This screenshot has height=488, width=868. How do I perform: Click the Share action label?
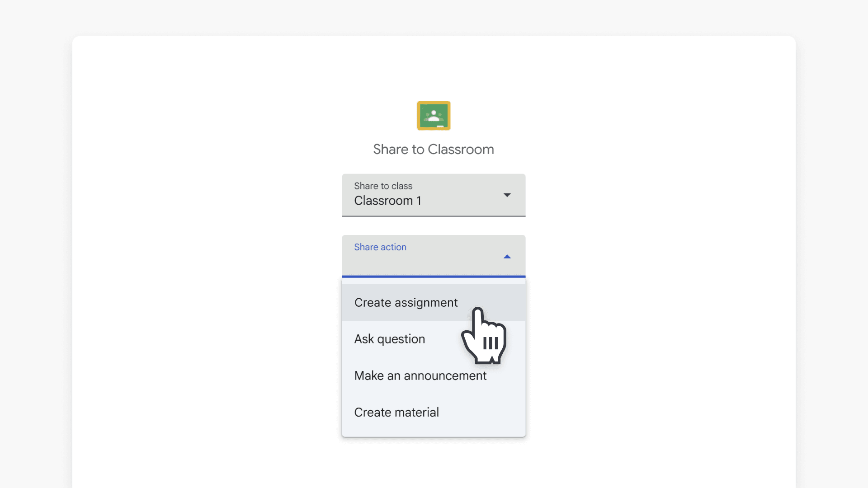coord(380,247)
